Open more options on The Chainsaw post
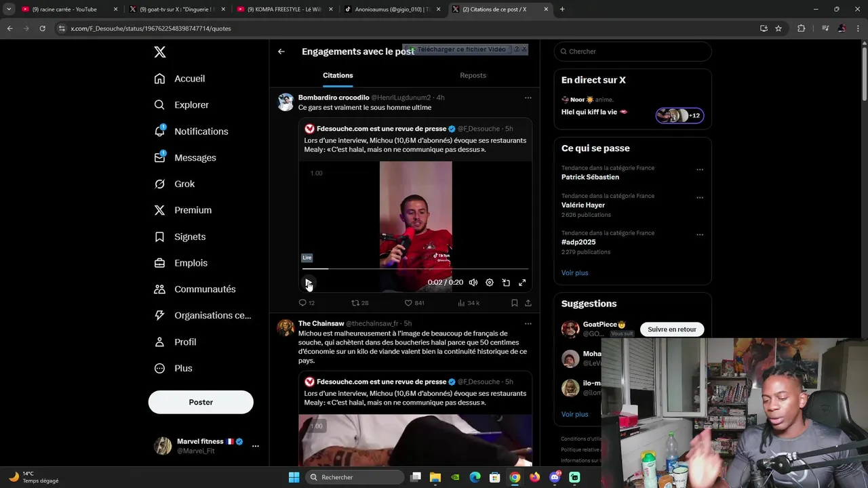The height and width of the screenshot is (488, 868). click(528, 323)
